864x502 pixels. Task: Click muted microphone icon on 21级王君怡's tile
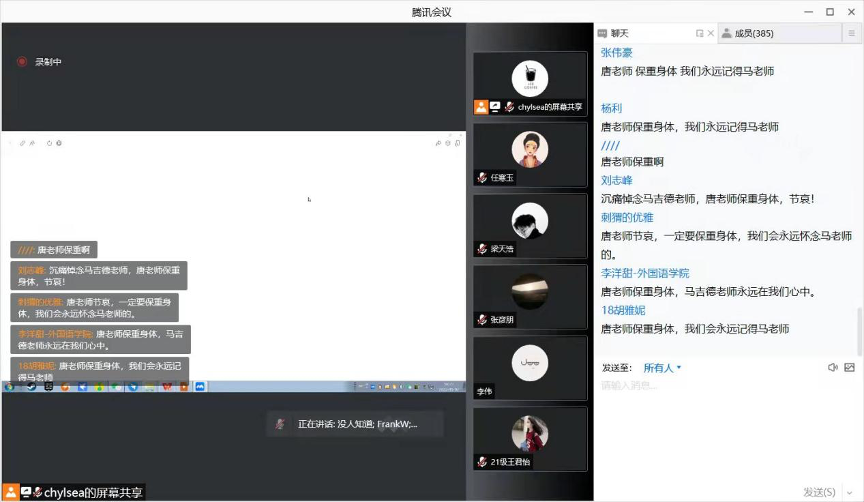[482, 462]
